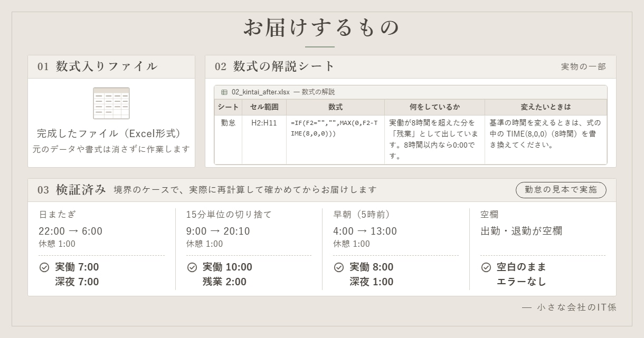This screenshot has width=644, height=338.
Task: Click the 深夜 7:00 result
Action: 77,282
